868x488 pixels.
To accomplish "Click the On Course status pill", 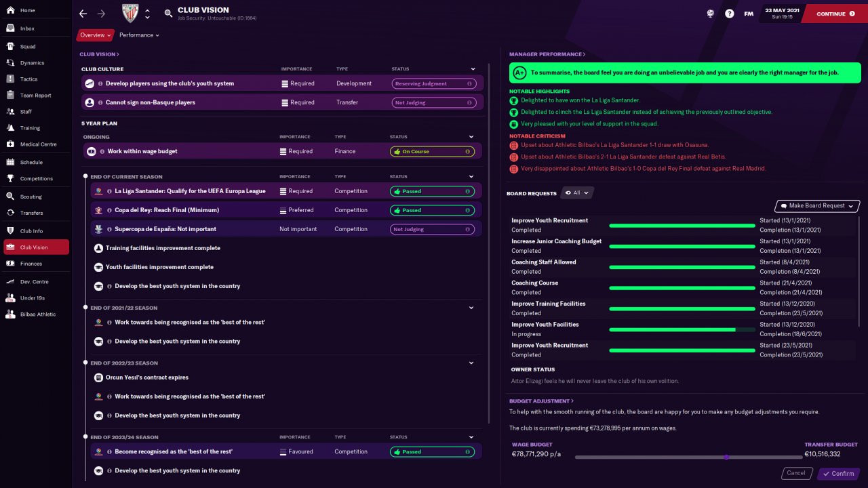I will (x=432, y=152).
